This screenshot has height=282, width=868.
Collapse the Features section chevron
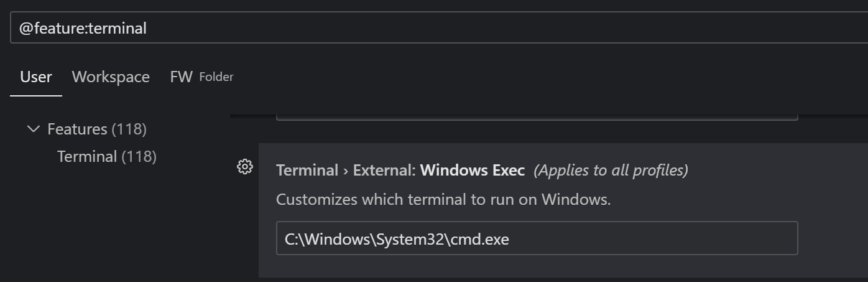point(34,129)
